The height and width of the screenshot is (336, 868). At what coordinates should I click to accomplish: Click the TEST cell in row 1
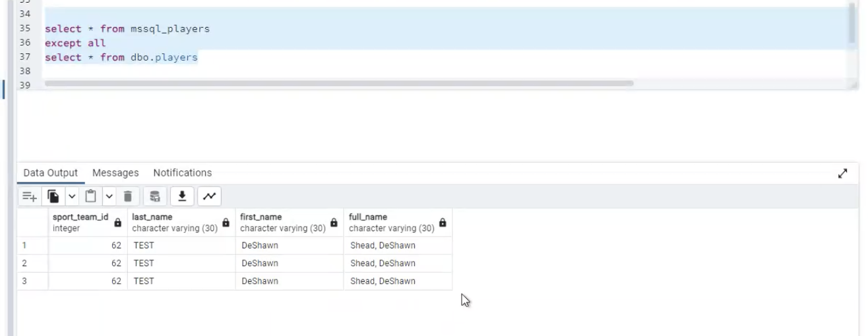[181, 245]
